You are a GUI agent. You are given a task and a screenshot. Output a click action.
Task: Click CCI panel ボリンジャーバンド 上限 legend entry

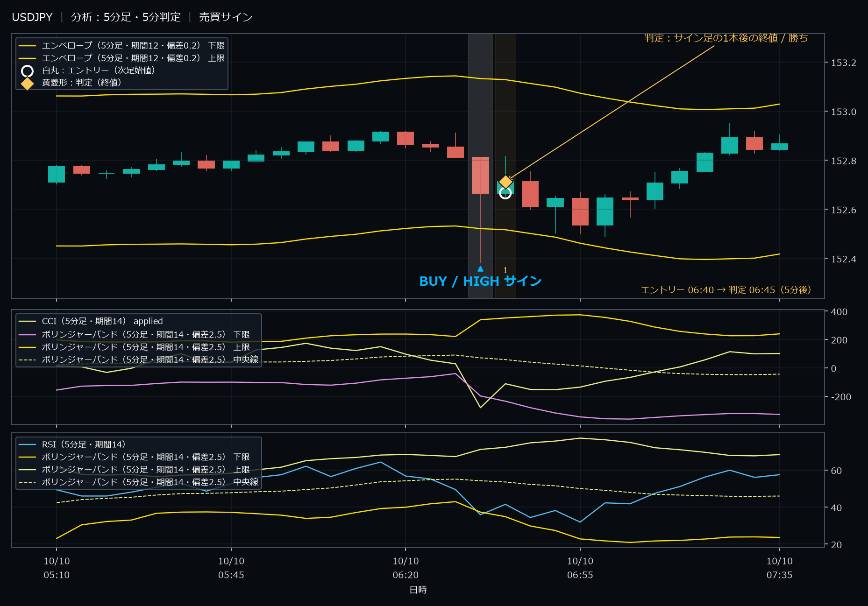134,347
